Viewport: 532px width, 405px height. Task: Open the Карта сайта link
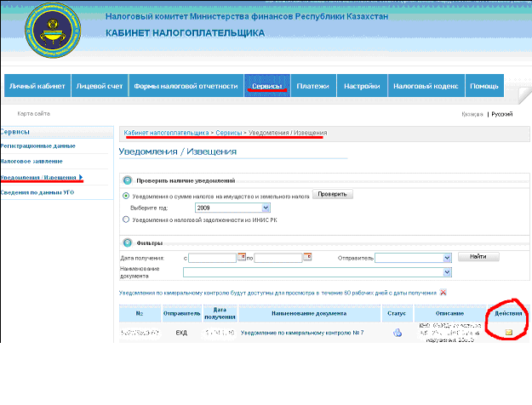(x=33, y=114)
